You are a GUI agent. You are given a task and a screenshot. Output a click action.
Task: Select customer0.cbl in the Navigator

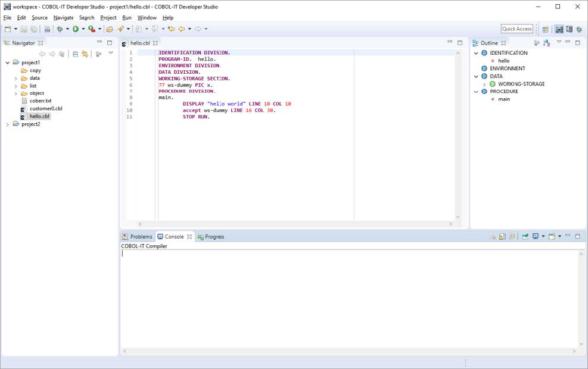point(46,109)
